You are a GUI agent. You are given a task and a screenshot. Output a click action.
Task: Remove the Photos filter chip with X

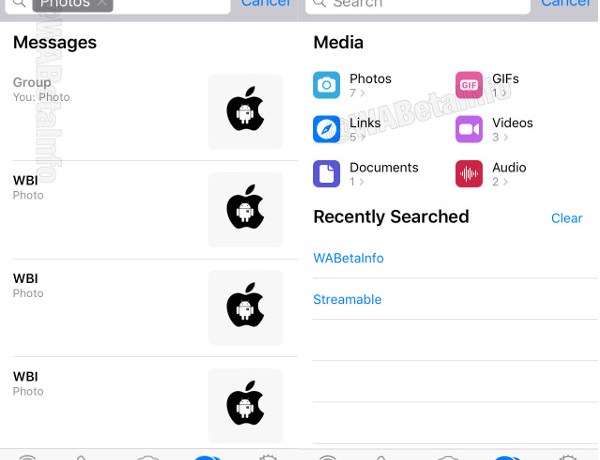pos(102,4)
